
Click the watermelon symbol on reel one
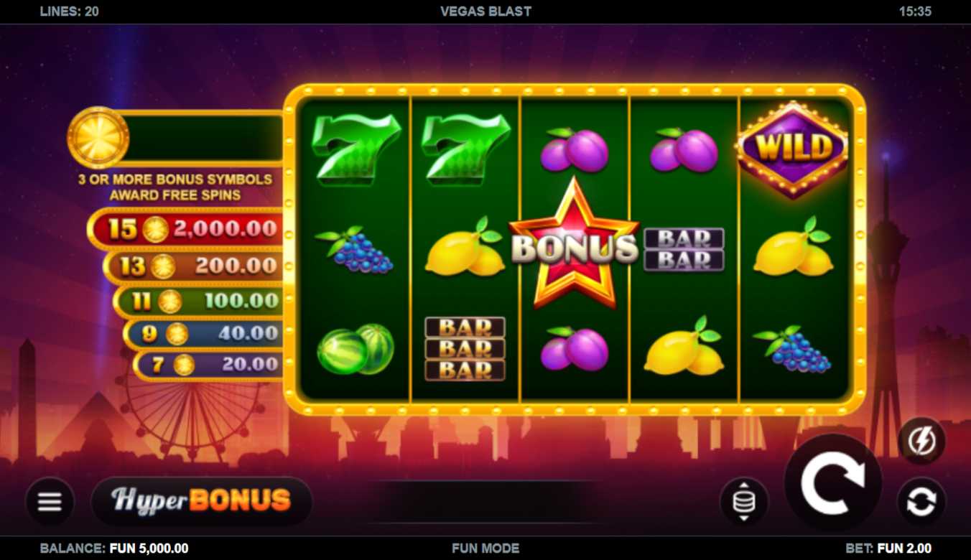point(356,349)
